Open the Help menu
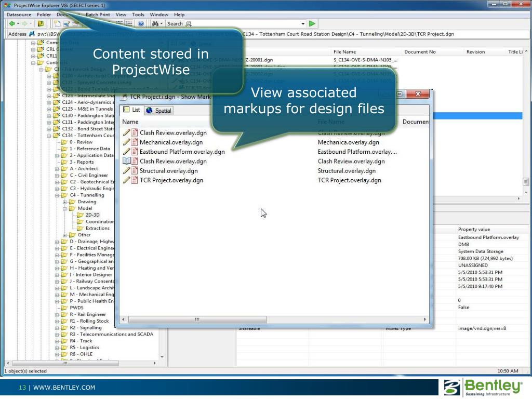This screenshot has width=532, height=399. click(x=179, y=15)
